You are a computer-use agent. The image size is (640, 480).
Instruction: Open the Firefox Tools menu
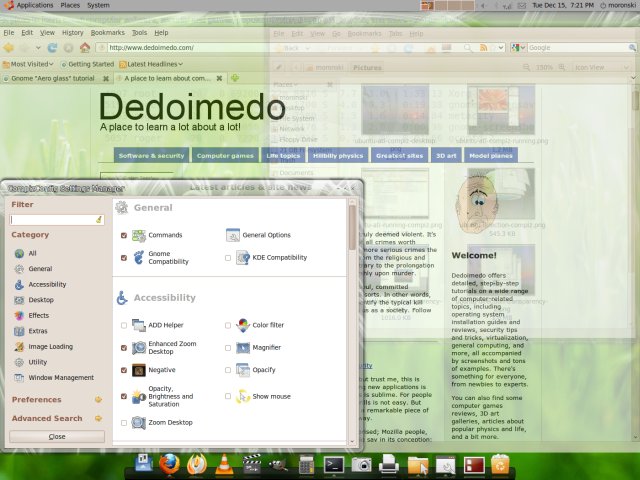tap(139, 33)
